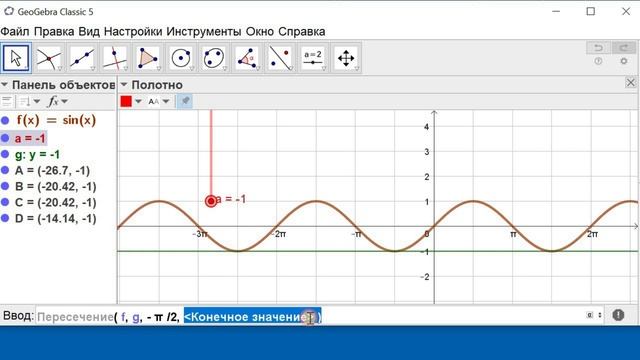
Task: Select the Polygon tool
Action: [148, 58]
